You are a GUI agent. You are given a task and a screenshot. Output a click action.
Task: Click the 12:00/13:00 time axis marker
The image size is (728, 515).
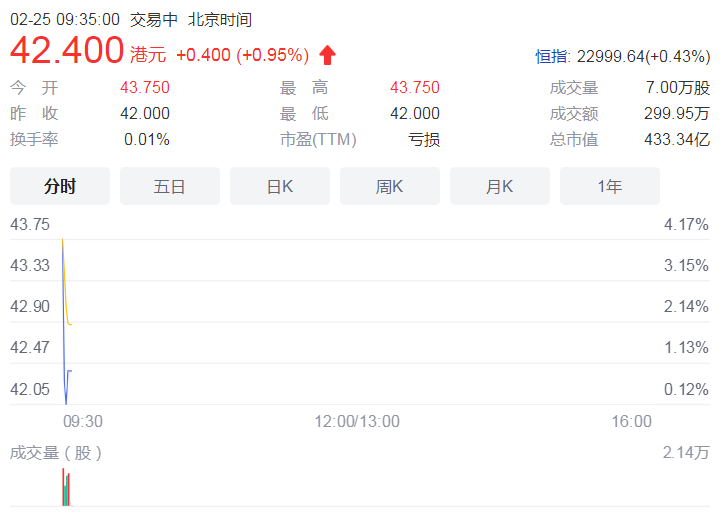click(x=357, y=421)
